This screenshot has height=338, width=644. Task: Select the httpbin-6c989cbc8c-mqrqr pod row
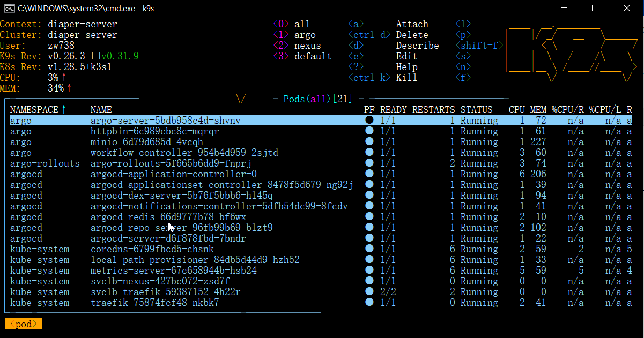[x=321, y=131]
